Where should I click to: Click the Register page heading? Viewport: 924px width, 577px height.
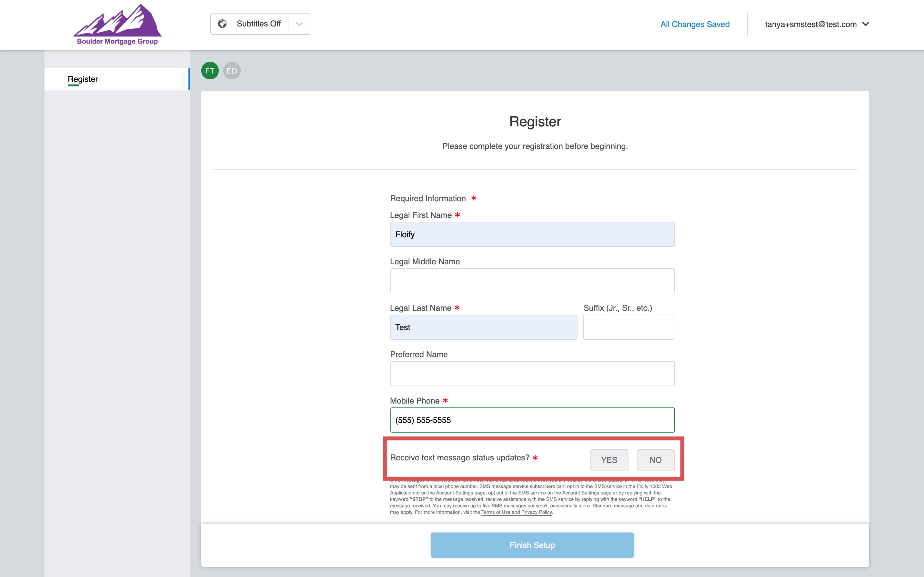pos(535,122)
